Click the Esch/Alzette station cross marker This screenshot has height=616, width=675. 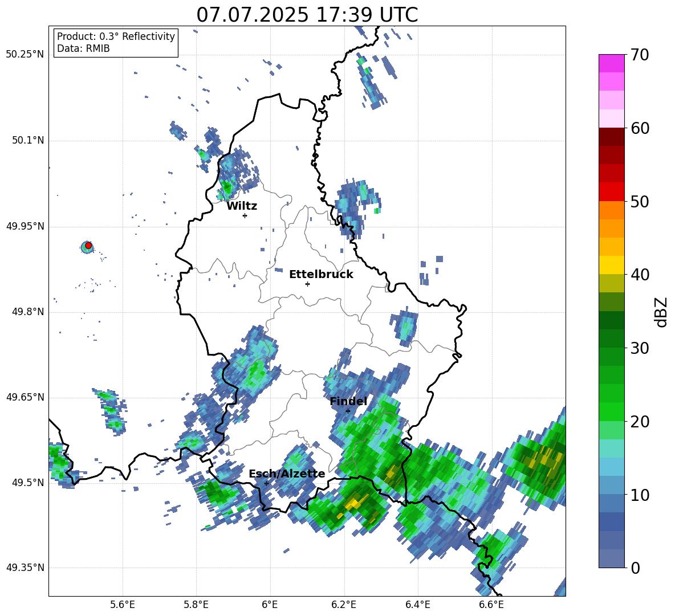[x=266, y=483]
